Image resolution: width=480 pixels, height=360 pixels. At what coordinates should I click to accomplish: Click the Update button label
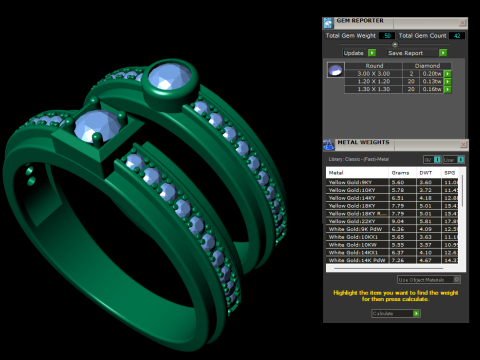(354, 53)
